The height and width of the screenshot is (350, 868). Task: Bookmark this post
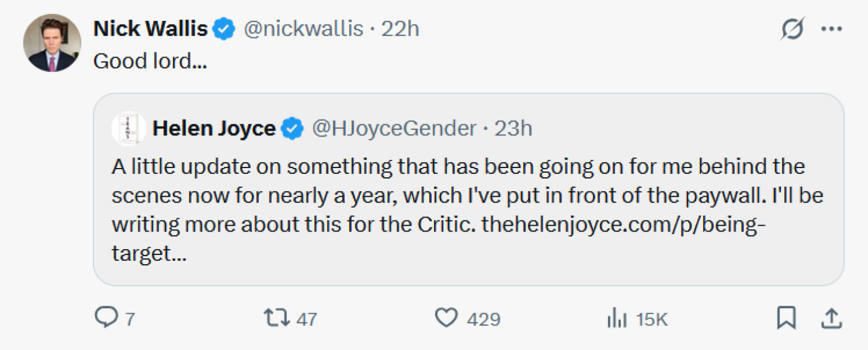pyautogui.click(x=786, y=318)
